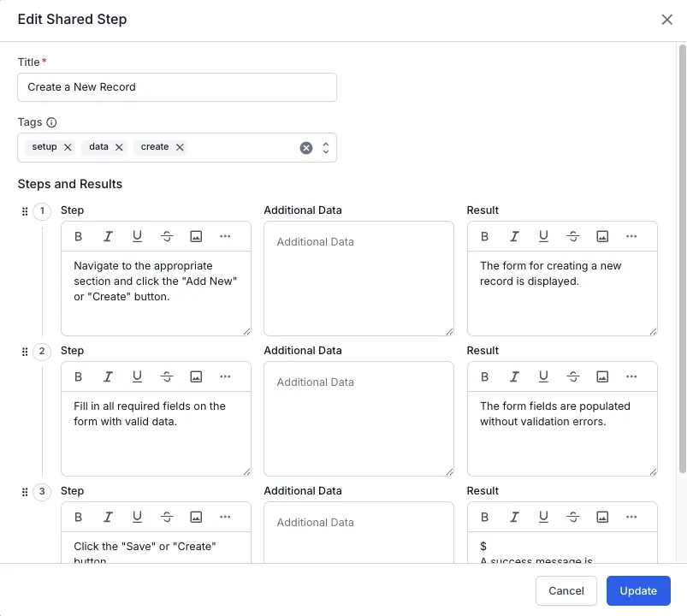Image resolution: width=687 pixels, height=616 pixels.
Task: Remove the create tag
Action: tap(177, 146)
